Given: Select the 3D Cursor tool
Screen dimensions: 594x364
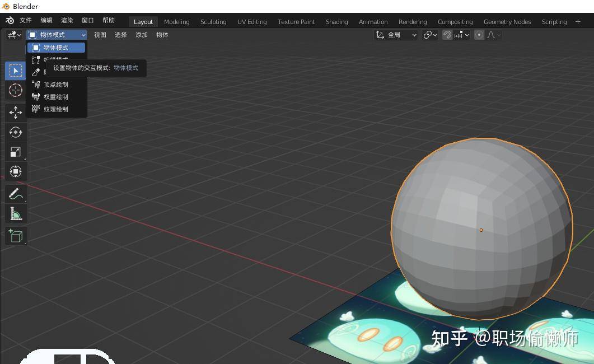Looking at the screenshot, I should click(x=16, y=90).
